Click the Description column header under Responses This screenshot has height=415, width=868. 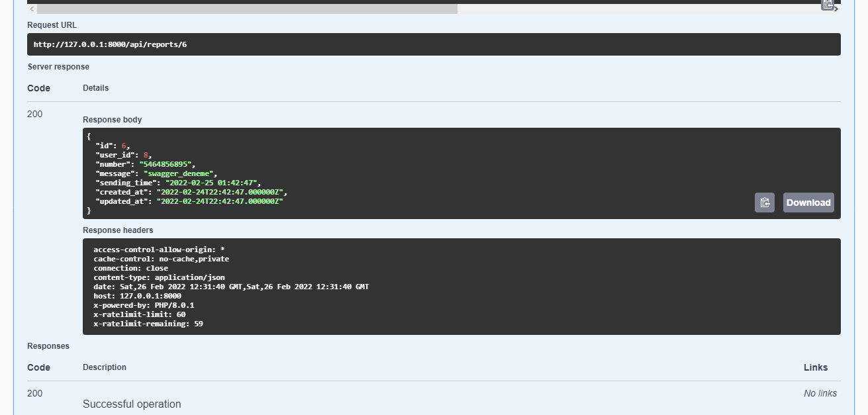tap(104, 367)
